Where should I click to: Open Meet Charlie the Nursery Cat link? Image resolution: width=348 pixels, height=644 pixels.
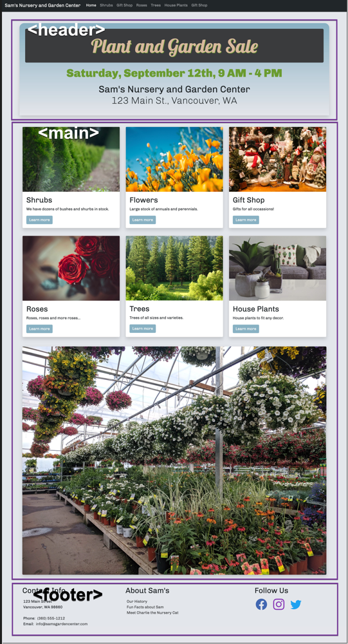[x=152, y=613]
